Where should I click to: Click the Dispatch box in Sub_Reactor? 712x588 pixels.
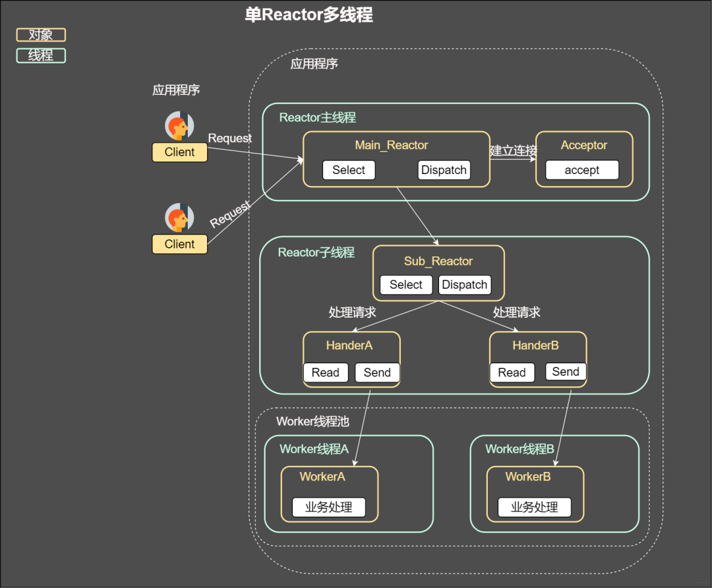[465, 285]
